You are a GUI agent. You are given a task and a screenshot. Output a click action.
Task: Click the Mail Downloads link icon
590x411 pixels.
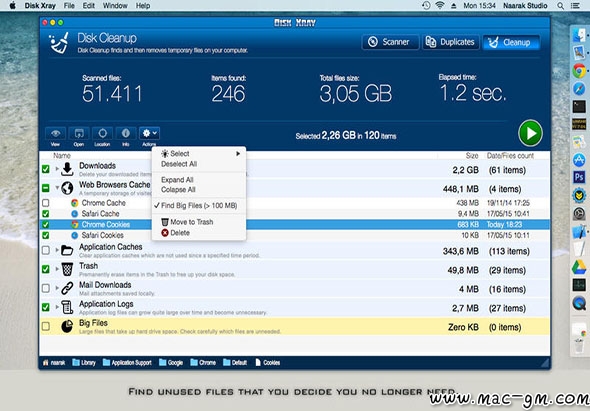[x=67, y=288]
